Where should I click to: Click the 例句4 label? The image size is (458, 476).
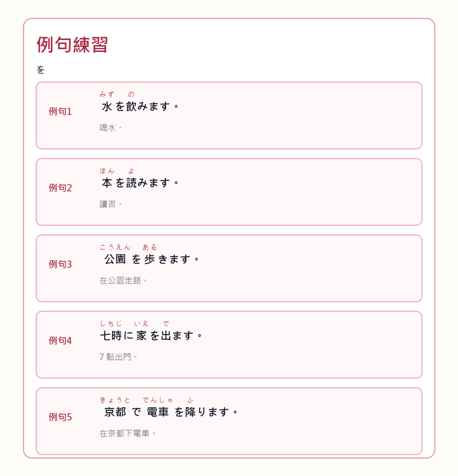[60, 341]
